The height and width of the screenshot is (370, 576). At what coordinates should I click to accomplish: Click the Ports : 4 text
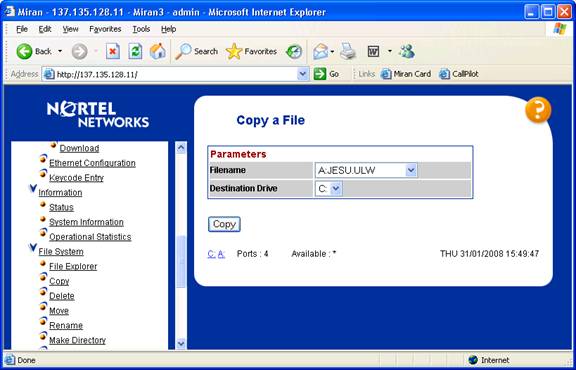[x=252, y=254]
